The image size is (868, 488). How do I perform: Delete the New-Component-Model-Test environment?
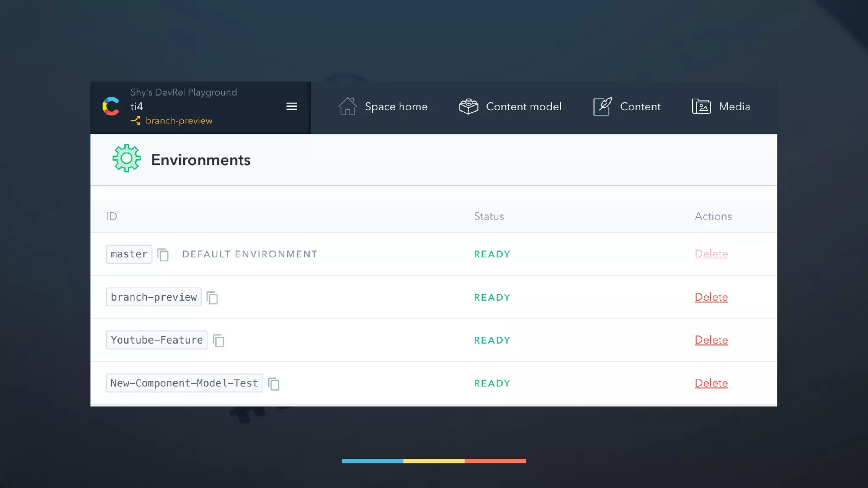711,383
